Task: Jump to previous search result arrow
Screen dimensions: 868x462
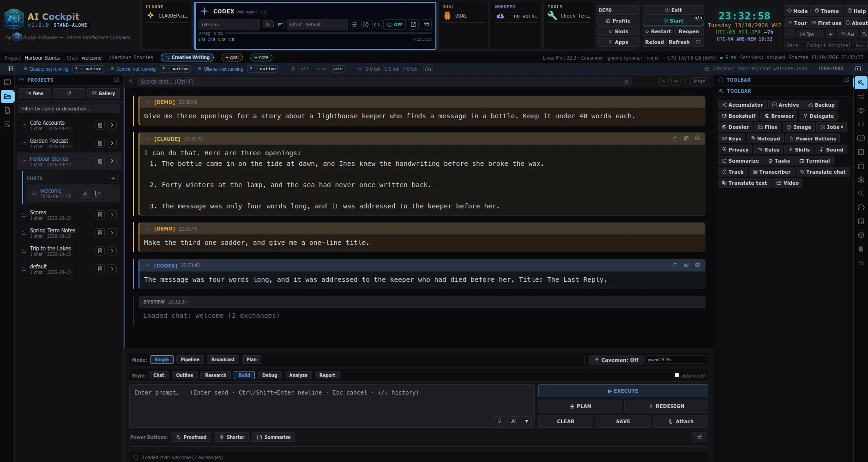Action: tap(663, 81)
